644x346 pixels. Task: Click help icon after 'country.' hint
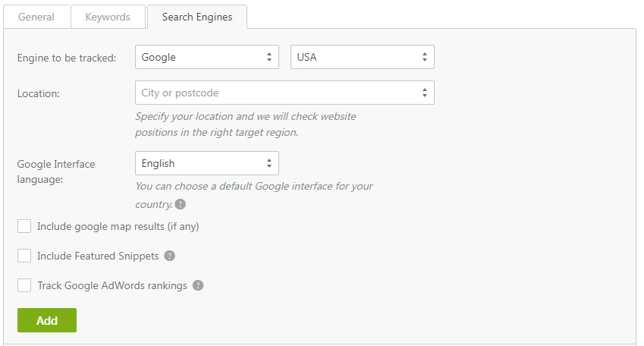click(181, 204)
